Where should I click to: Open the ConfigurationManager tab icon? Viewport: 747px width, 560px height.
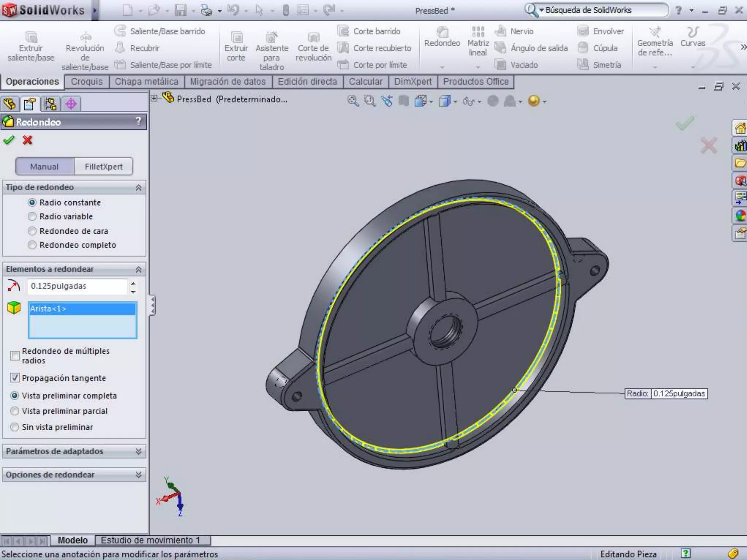50,104
